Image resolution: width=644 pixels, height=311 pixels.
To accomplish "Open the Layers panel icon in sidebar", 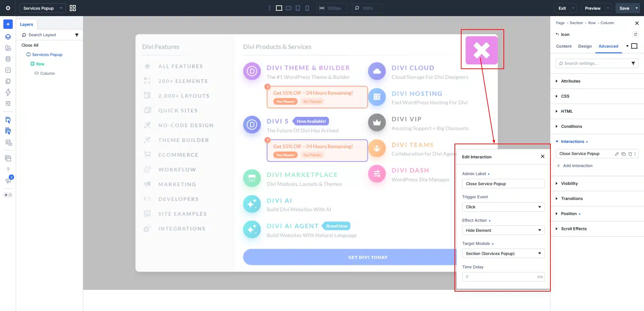I will tap(8, 37).
